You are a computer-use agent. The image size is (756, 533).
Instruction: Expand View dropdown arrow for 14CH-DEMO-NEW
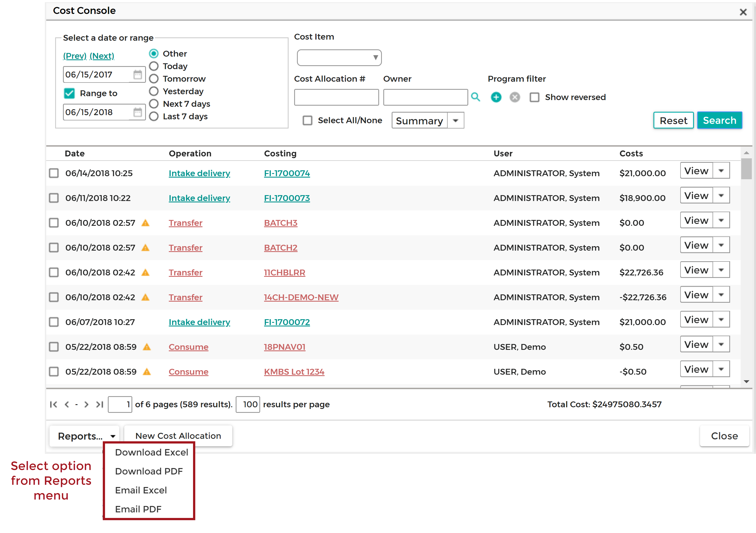click(x=721, y=294)
